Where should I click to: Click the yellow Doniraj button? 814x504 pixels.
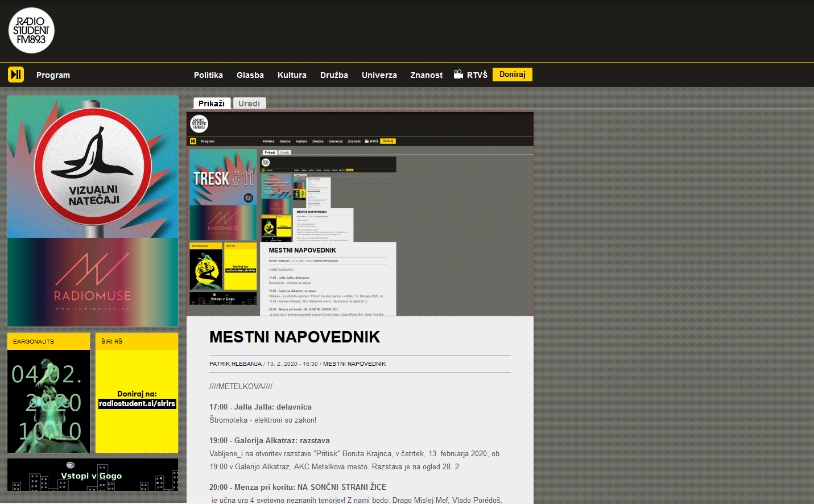coord(512,75)
